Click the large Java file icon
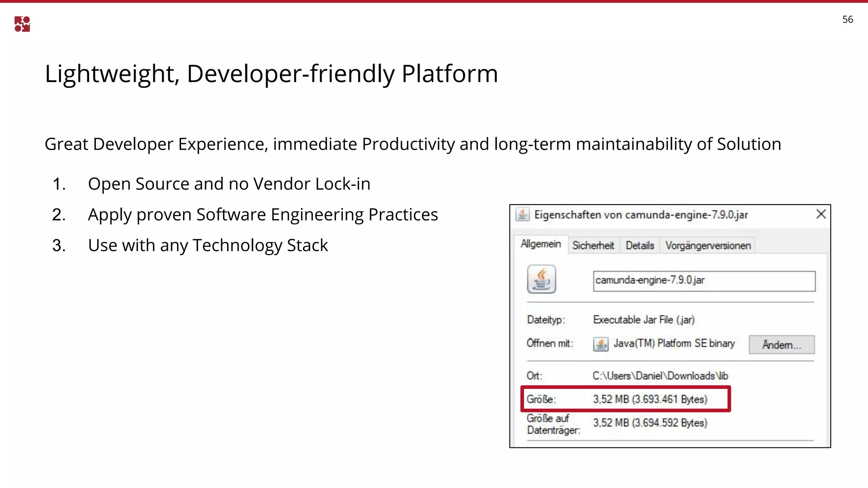Screen dimensions: 868x488 tap(541, 279)
